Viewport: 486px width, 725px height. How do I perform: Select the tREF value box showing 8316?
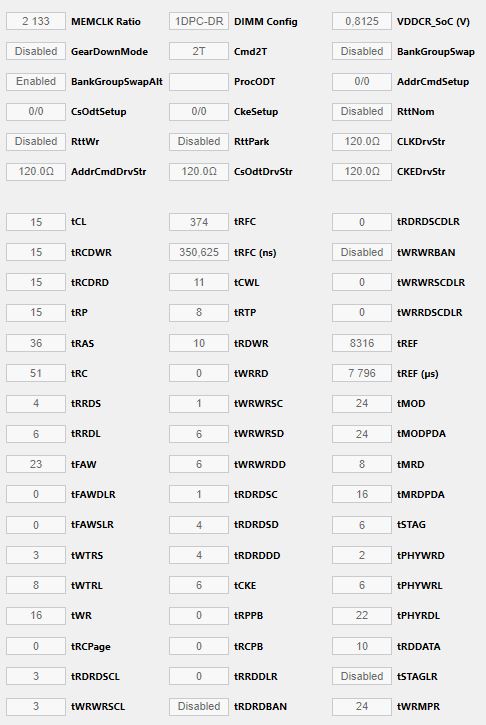point(362,343)
